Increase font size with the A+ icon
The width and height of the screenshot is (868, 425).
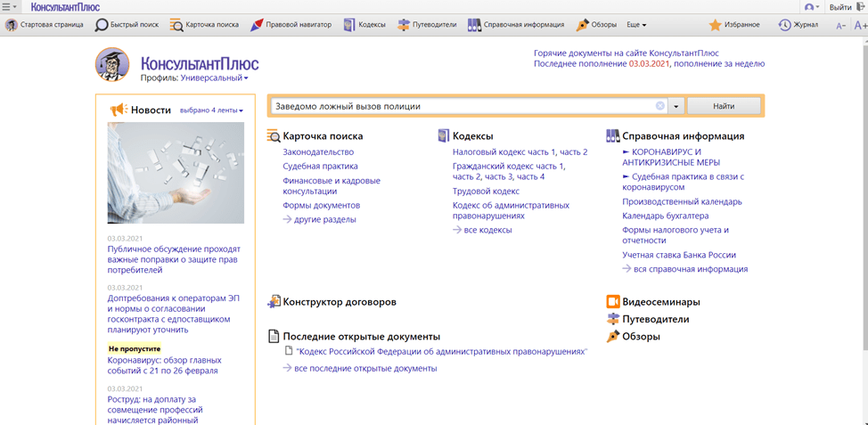click(861, 26)
